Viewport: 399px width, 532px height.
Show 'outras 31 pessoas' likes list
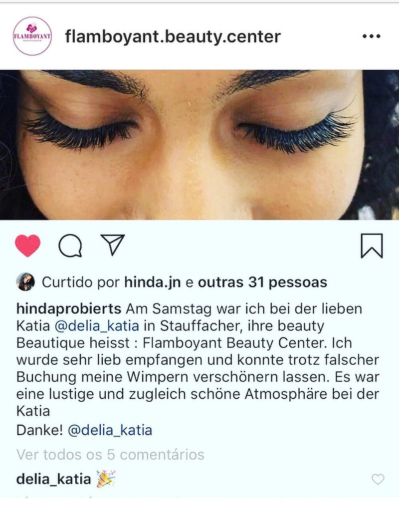pyautogui.click(x=262, y=282)
